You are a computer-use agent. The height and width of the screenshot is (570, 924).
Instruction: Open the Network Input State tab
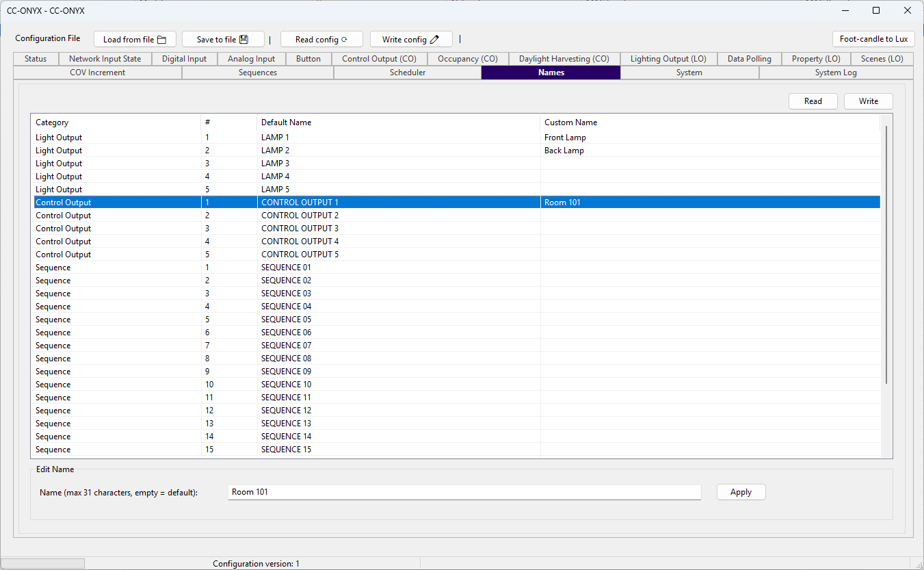tap(105, 59)
